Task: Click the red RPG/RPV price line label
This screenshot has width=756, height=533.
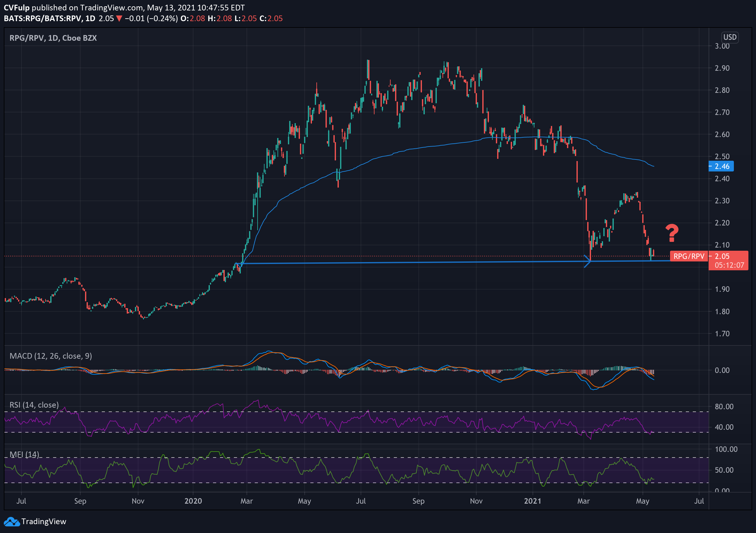Action: click(689, 256)
